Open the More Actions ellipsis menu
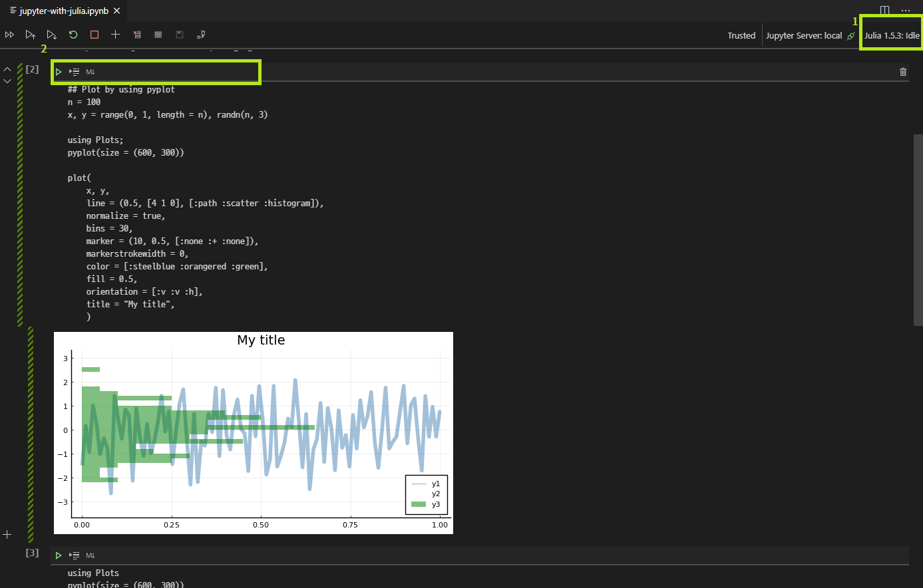The width and height of the screenshot is (923, 588). pos(906,11)
